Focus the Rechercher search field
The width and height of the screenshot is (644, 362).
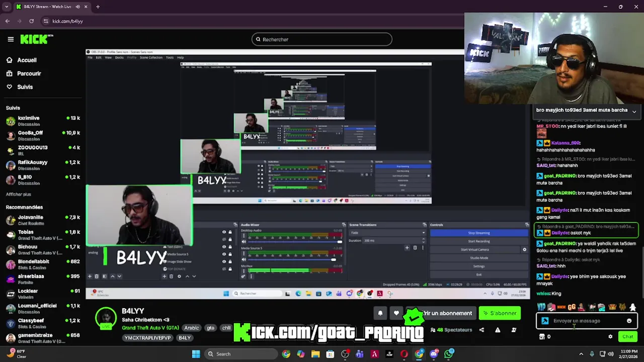click(322, 39)
